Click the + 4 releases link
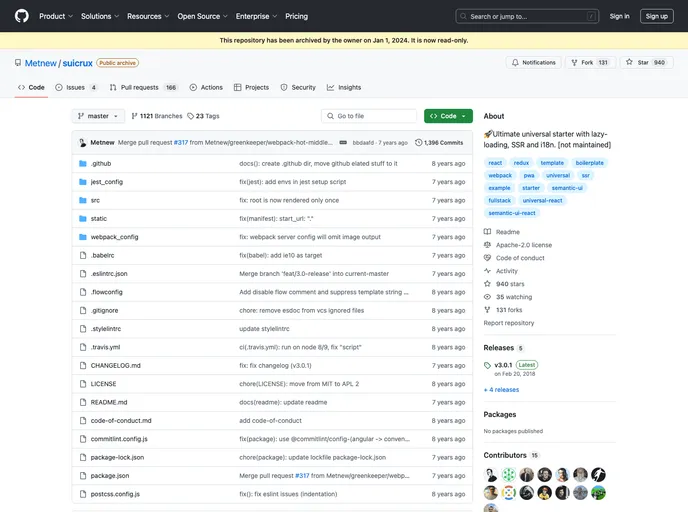 coord(501,390)
